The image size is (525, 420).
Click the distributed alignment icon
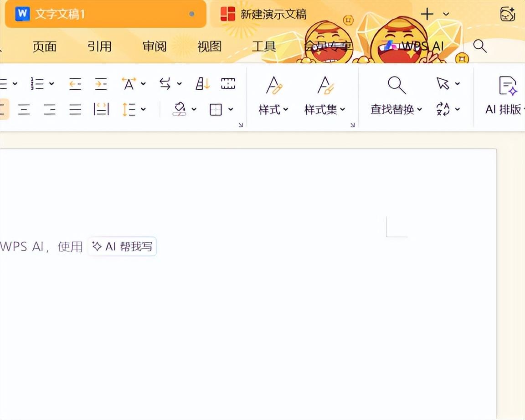101,109
